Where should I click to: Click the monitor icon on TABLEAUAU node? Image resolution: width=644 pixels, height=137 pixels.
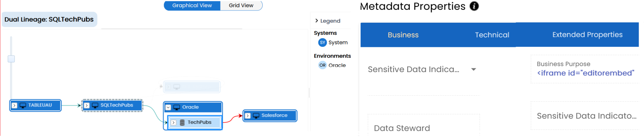[x=23, y=106]
